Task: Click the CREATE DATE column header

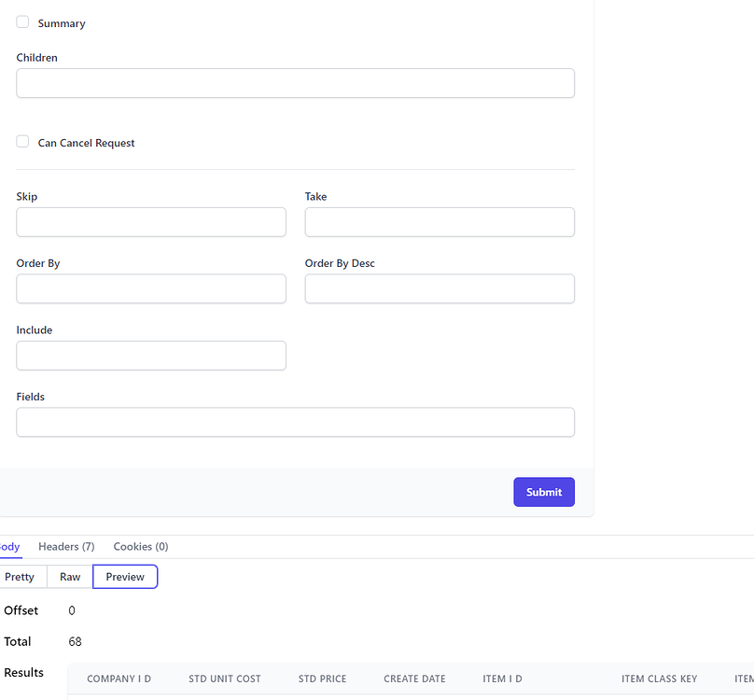Action: [x=414, y=679]
